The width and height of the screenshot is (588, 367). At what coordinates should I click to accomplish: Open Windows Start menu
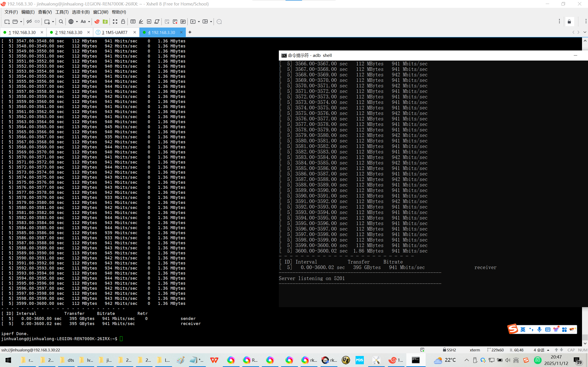click(x=8, y=360)
